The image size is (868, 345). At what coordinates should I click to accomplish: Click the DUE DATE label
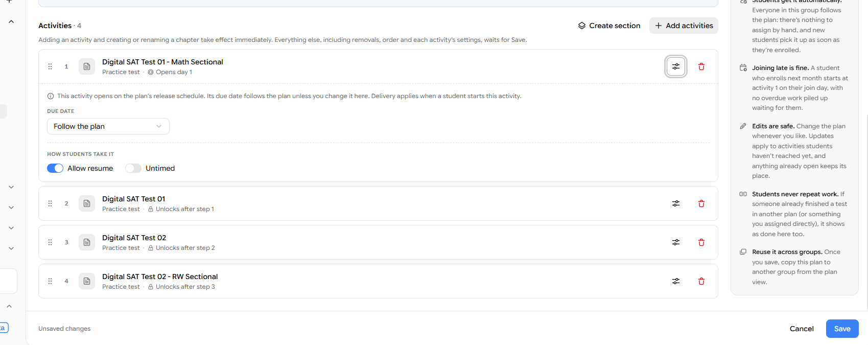[x=60, y=111]
